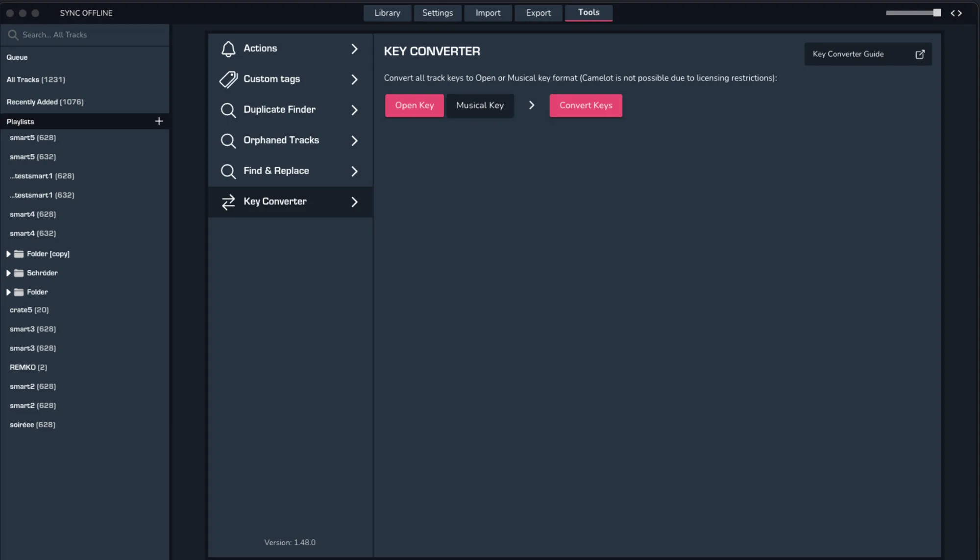Click the Key Converter swap arrows icon
The height and width of the screenshot is (560, 980).
point(228,202)
